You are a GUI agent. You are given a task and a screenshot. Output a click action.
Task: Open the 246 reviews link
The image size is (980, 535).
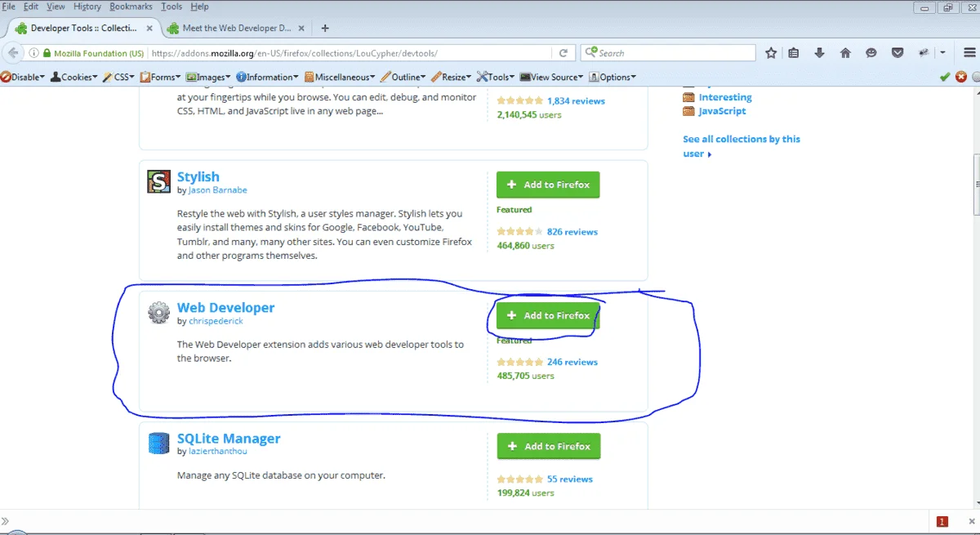(572, 362)
